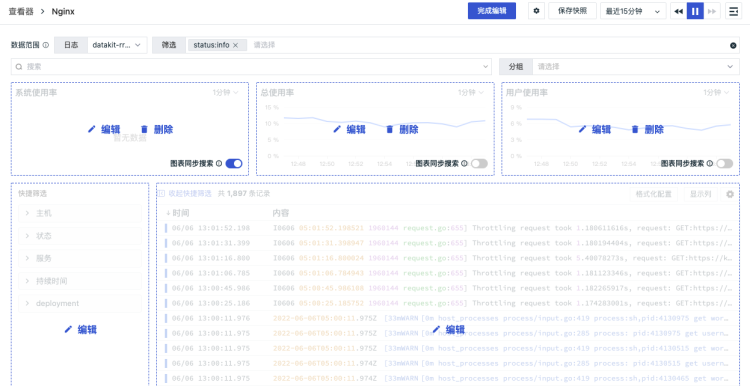Click the rewind time range icon
Screen dimensions: 750x386
679,11
